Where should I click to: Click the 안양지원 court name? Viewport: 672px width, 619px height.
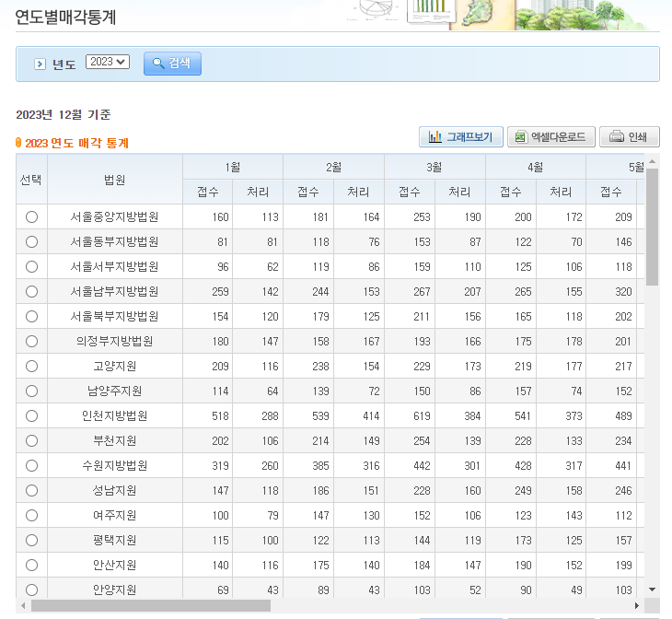pos(115,590)
